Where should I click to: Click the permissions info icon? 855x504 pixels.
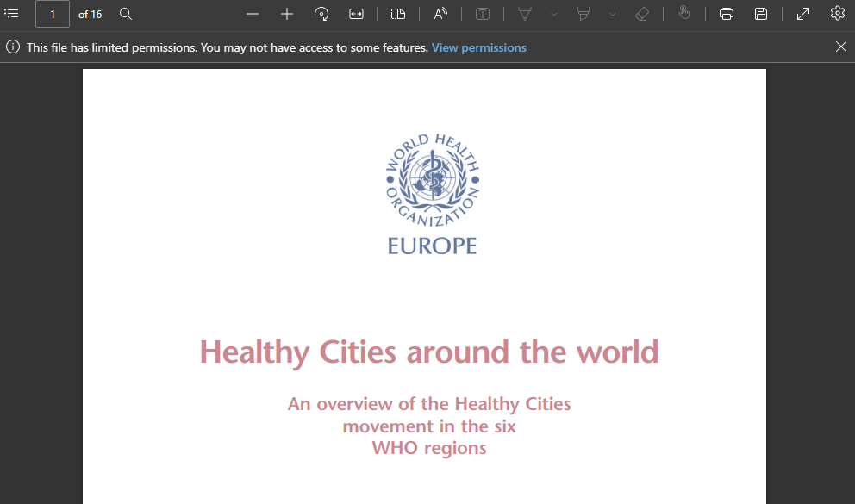click(x=13, y=47)
